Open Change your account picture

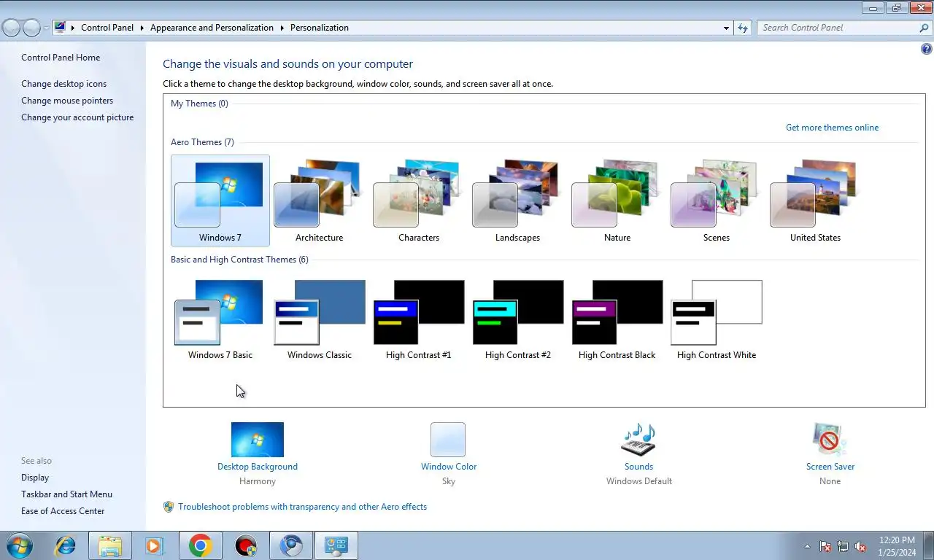coord(77,117)
